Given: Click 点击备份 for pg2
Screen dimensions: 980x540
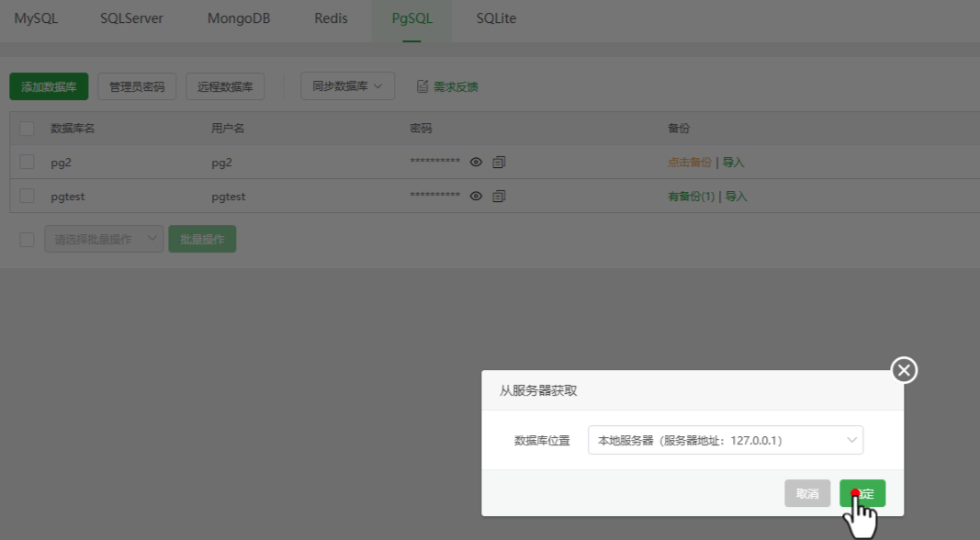Looking at the screenshot, I should pos(690,163).
